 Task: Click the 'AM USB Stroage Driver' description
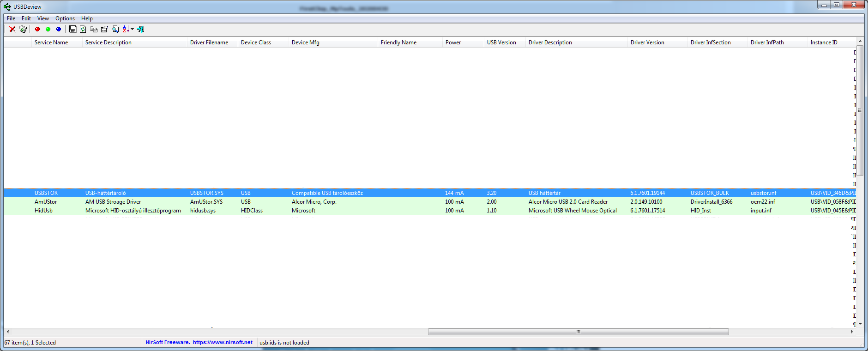point(113,202)
